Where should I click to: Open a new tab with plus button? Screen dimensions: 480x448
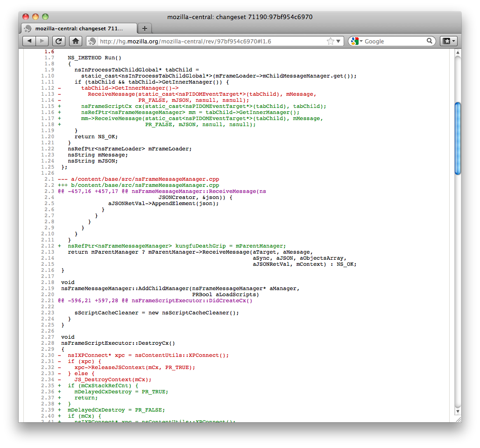[145, 28]
